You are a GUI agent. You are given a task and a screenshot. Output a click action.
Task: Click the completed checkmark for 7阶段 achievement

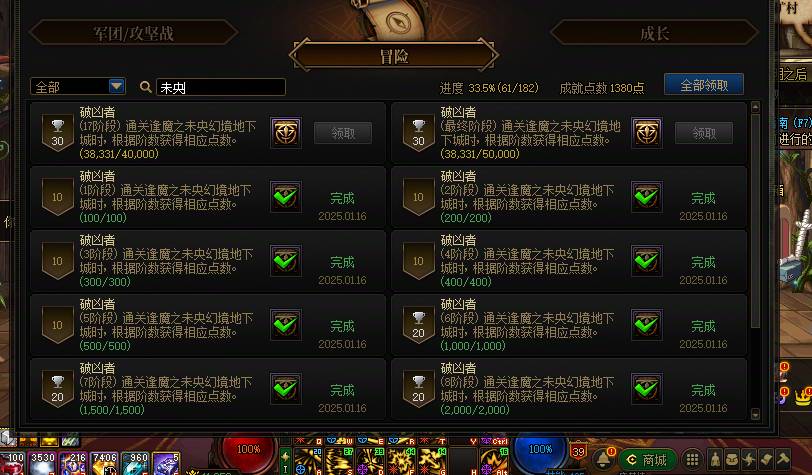point(285,389)
